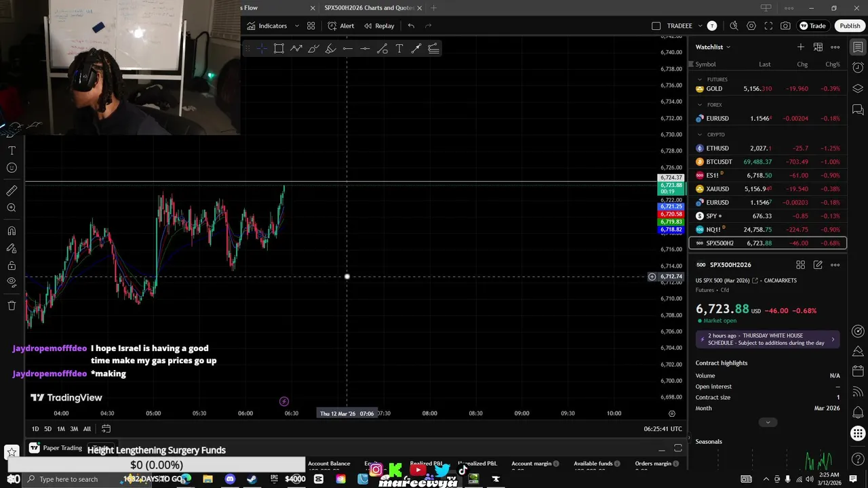Select ETHUSD in the watchlist

768,148
